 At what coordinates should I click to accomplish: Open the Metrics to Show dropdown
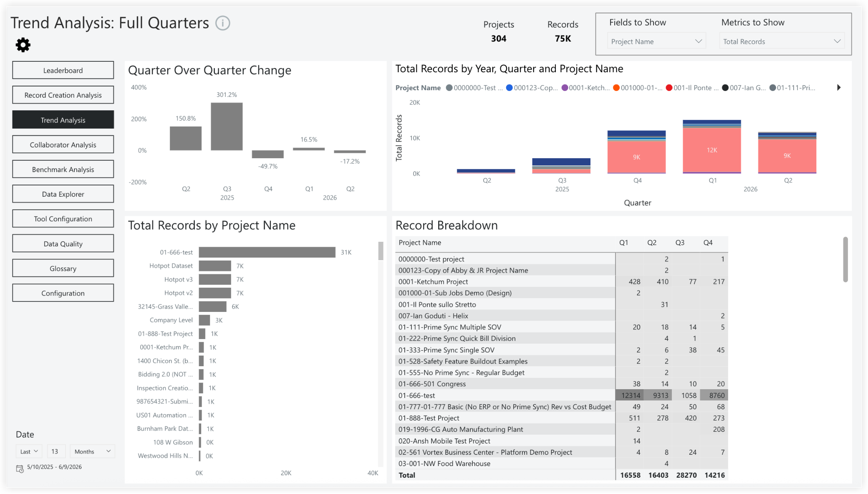click(782, 41)
